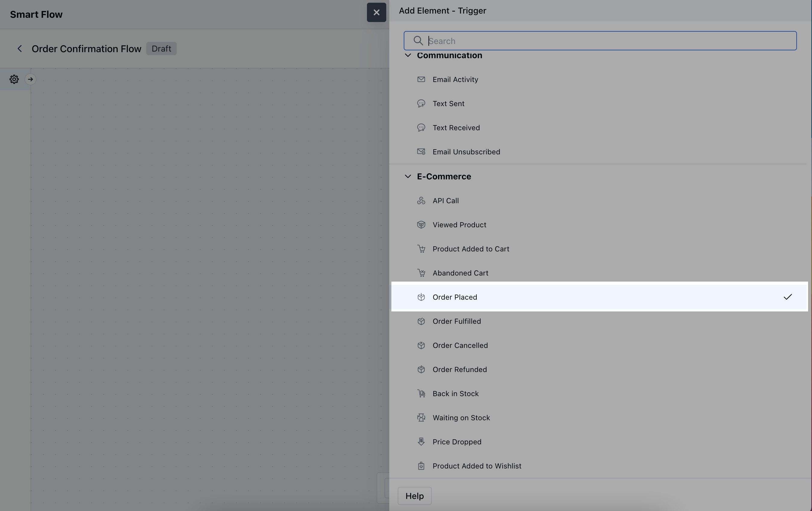This screenshot has width=812, height=511.
Task: Click the Viewed Product eye-box icon
Action: tap(421, 225)
